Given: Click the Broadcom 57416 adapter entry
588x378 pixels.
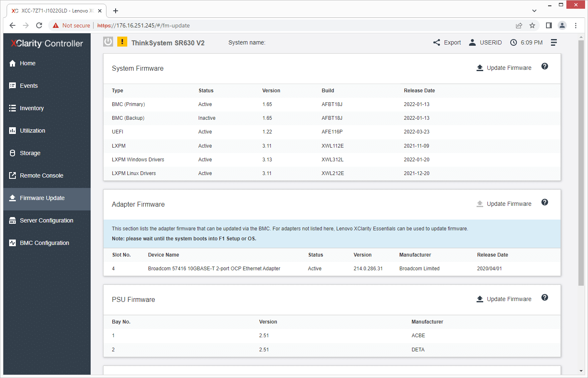Looking at the screenshot, I should pos(214,269).
